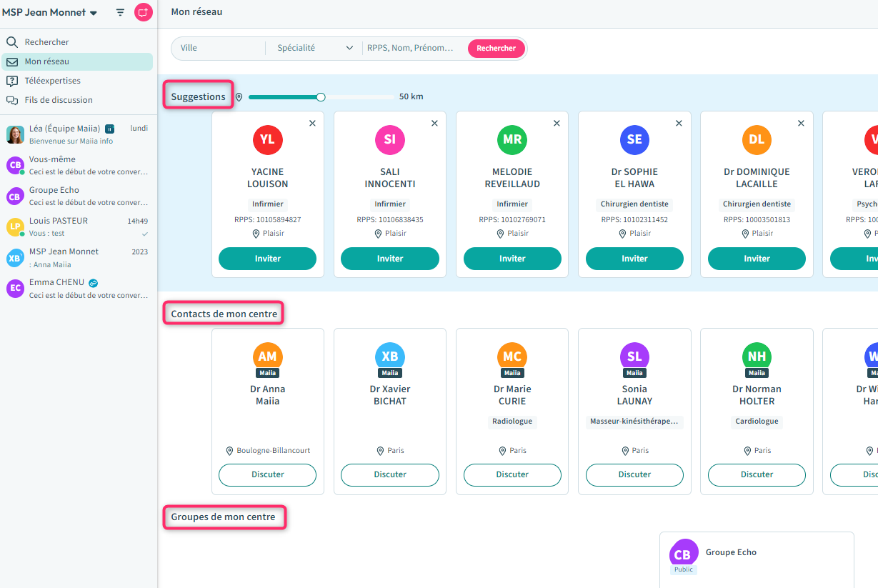Click Léa's profile photo in conversations

pyautogui.click(x=15, y=134)
